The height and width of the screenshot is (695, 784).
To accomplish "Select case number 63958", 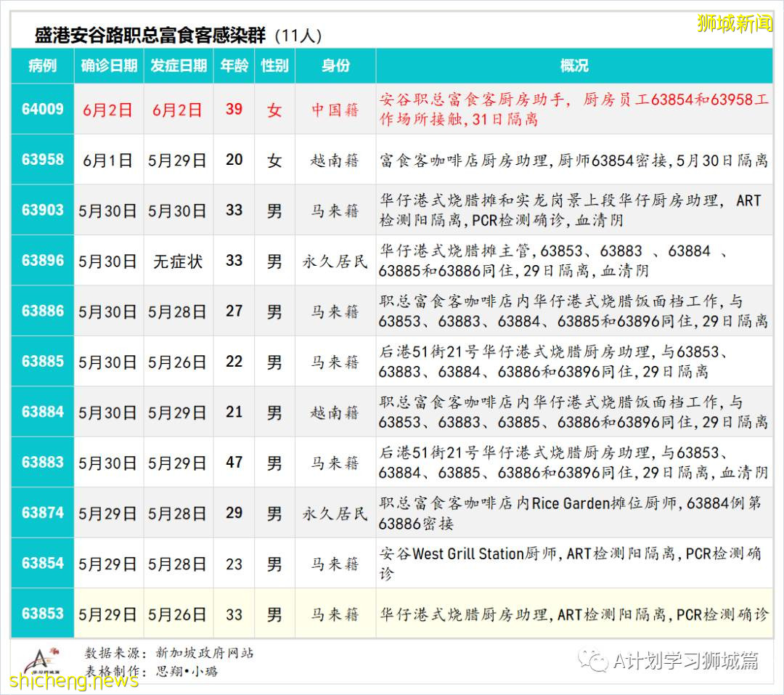I will pos(41,160).
